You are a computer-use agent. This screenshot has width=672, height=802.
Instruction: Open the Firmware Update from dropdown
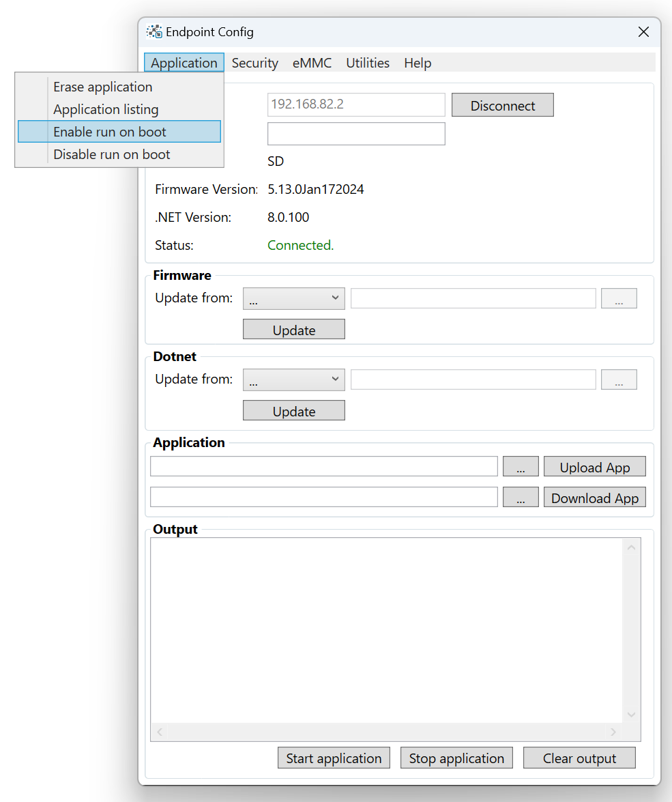293,298
